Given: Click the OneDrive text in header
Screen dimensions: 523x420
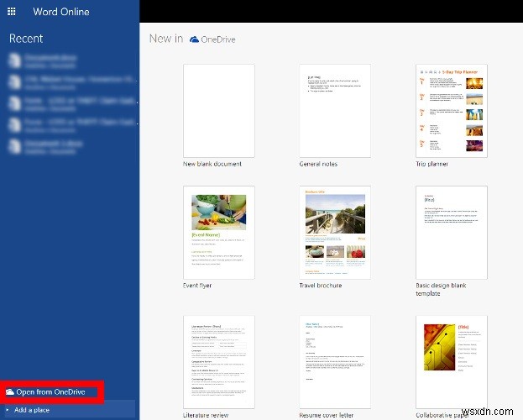Looking at the screenshot, I should 218,39.
